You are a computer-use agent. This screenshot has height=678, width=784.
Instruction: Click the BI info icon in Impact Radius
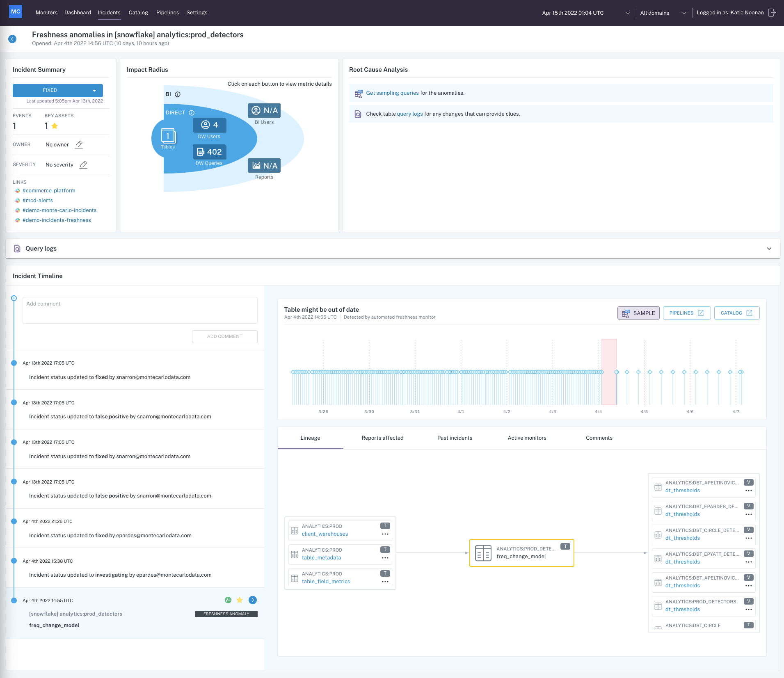[x=178, y=94]
